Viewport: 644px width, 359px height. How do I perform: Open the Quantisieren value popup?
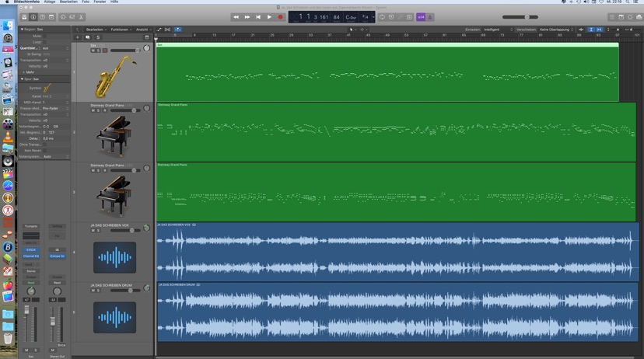point(55,48)
